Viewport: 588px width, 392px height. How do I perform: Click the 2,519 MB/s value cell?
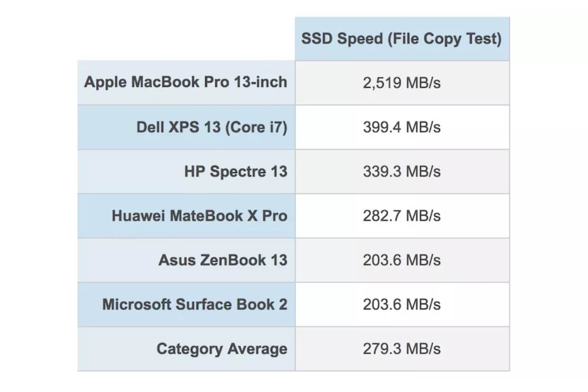click(402, 83)
